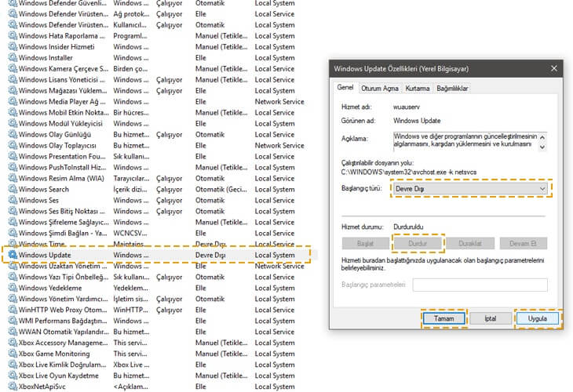Click the gear icon beside Windows Ses Bitiş Noktası
The width and height of the screenshot is (573, 392).
pos(13,211)
